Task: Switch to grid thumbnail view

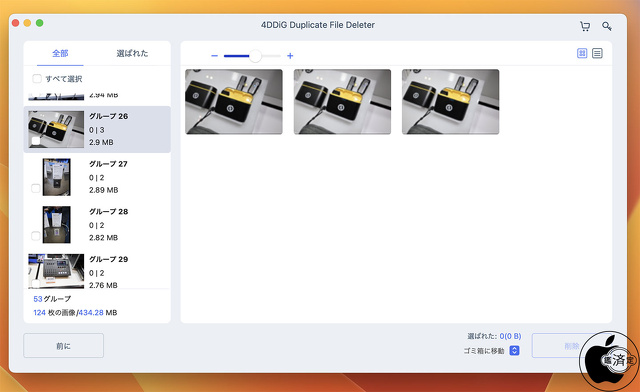Action: coord(582,53)
